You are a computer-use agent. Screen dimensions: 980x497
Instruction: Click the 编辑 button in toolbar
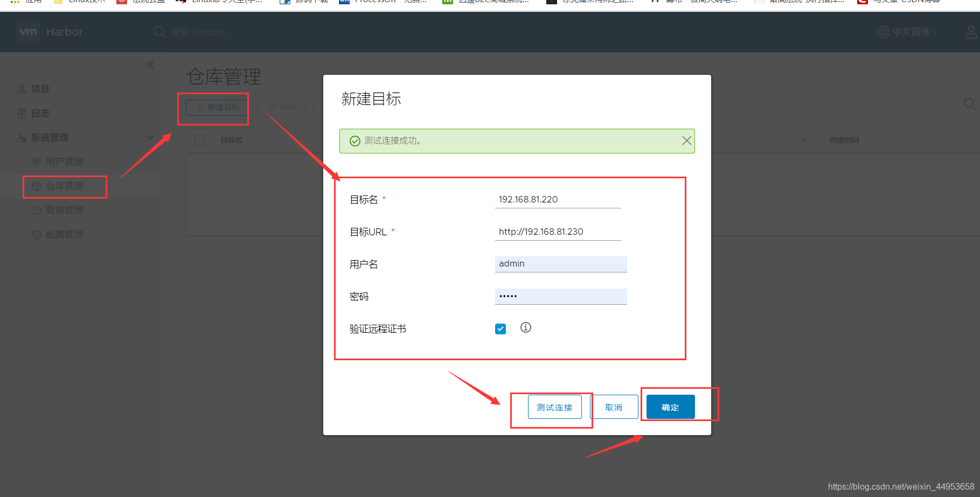281,107
